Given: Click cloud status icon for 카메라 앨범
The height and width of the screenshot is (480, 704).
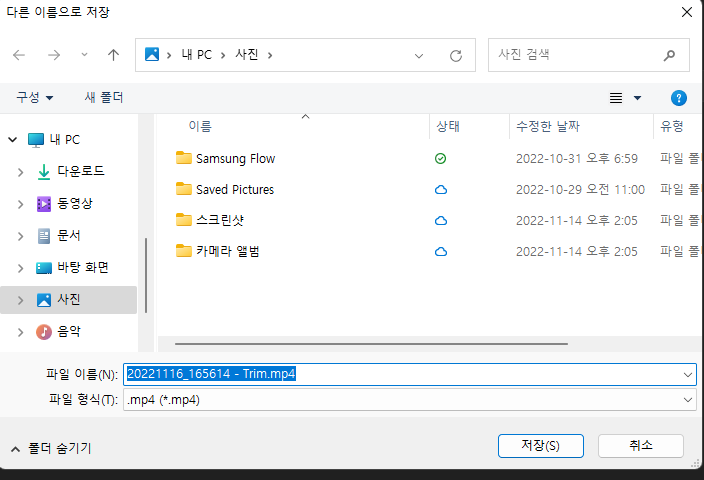Looking at the screenshot, I should coord(441,252).
